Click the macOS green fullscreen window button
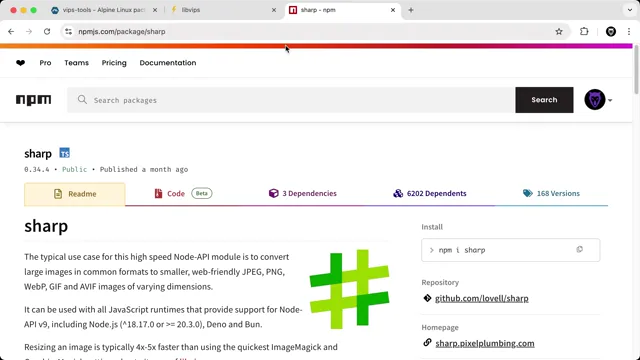Screen dimensions: 640x360 33,10
